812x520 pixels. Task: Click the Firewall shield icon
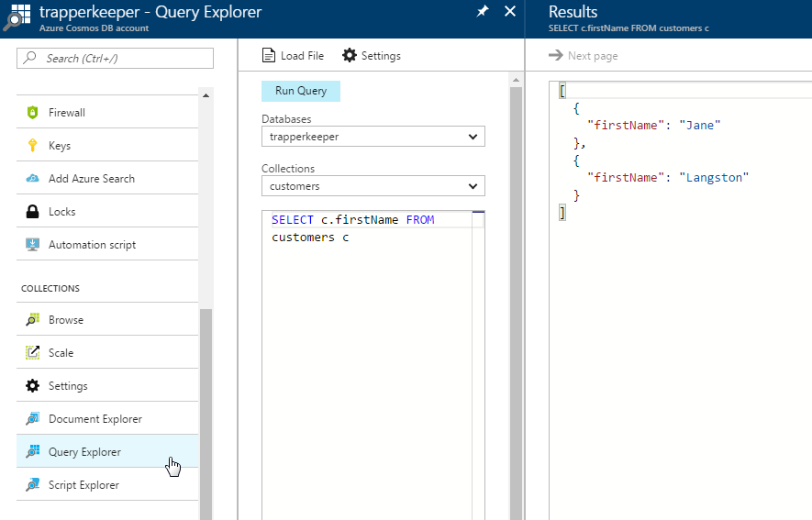[32, 112]
